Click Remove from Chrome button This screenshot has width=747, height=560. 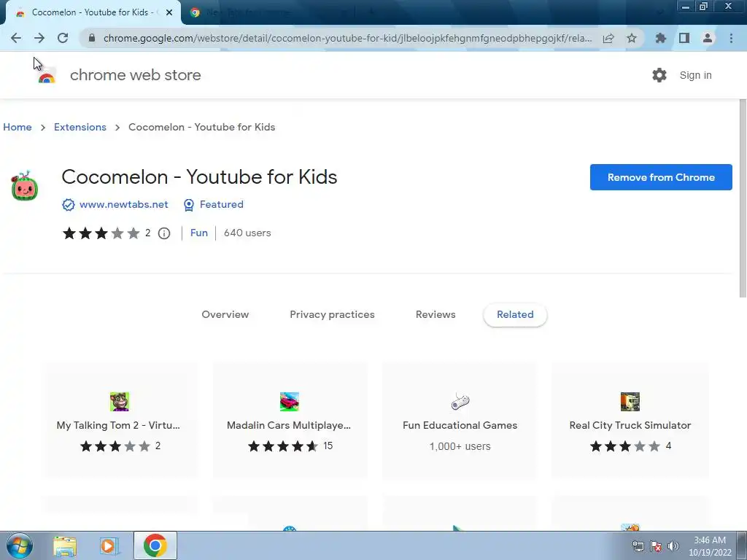661,177
